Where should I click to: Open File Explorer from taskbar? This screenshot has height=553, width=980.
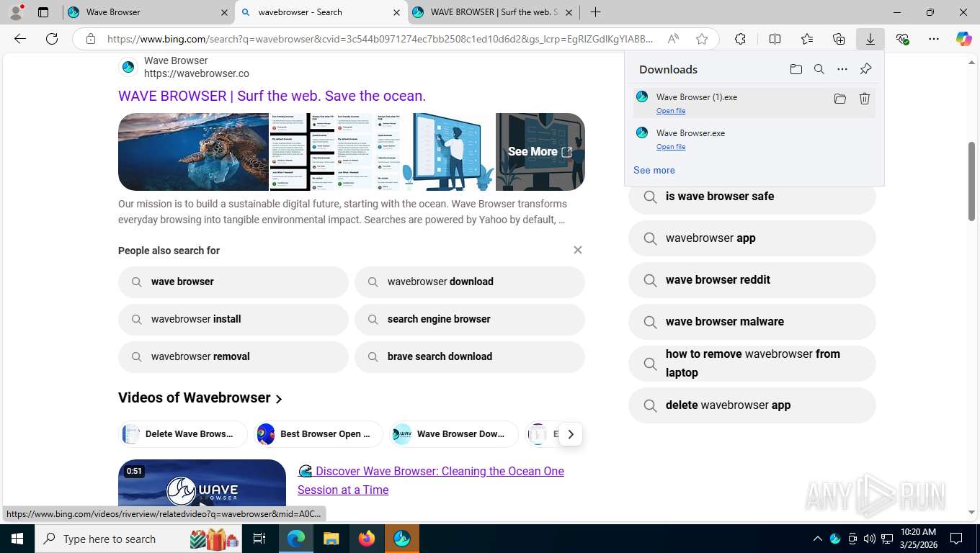pos(331,539)
